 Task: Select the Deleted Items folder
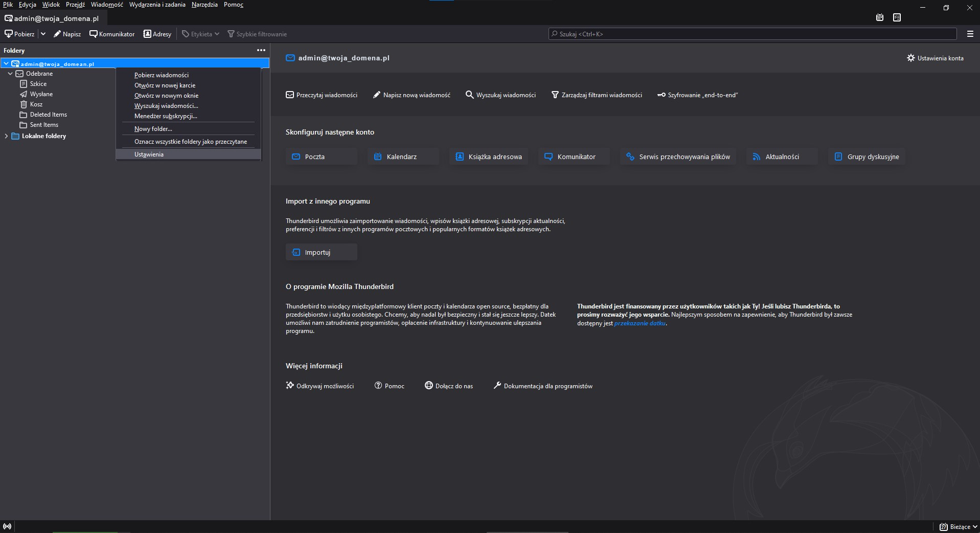[x=49, y=115]
